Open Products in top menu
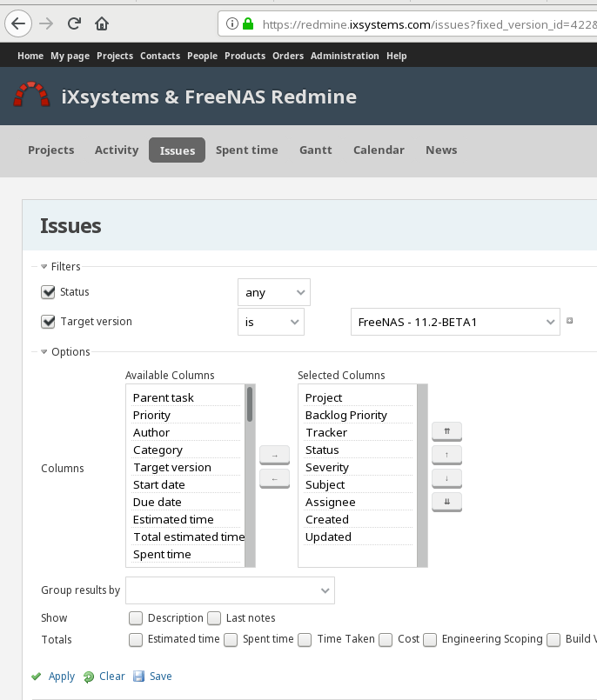Screen dimensions: 597x700 [x=245, y=56]
